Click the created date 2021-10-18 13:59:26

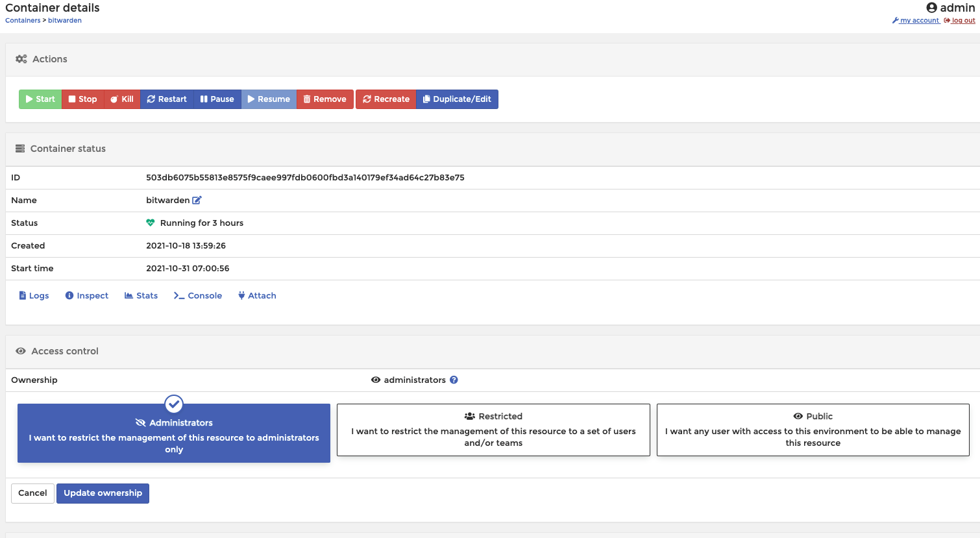[186, 246]
